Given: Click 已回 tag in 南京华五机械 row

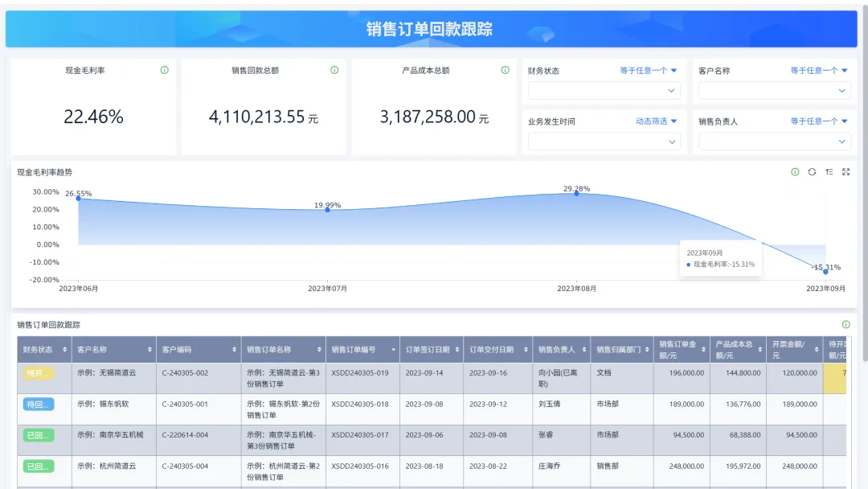Looking at the screenshot, I should [x=39, y=436].
